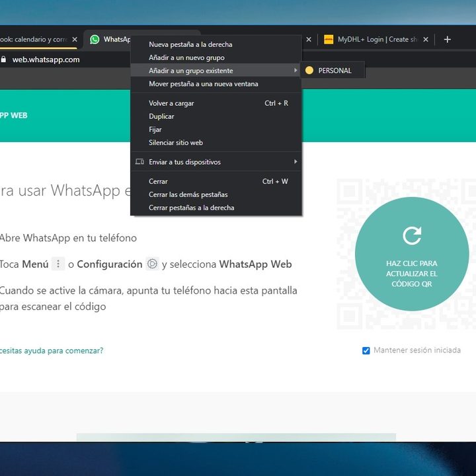Click the padlock icon in address bar
The width and height of the screenshot is (476, 476).
coord(3,59)
